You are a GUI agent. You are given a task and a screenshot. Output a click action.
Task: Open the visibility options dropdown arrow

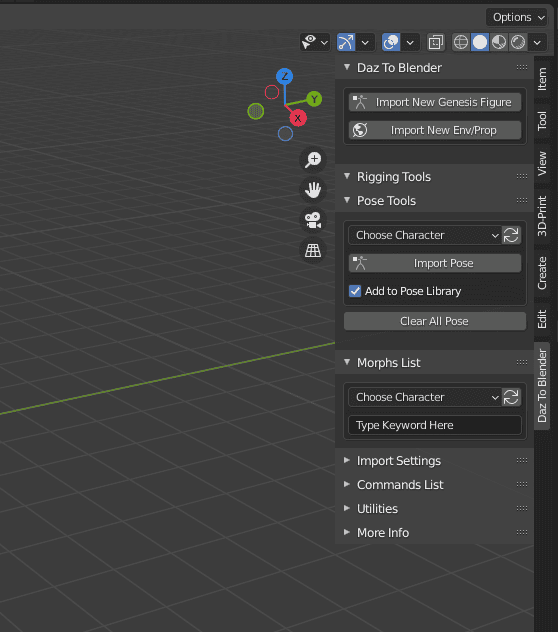[x=325, y=42]
